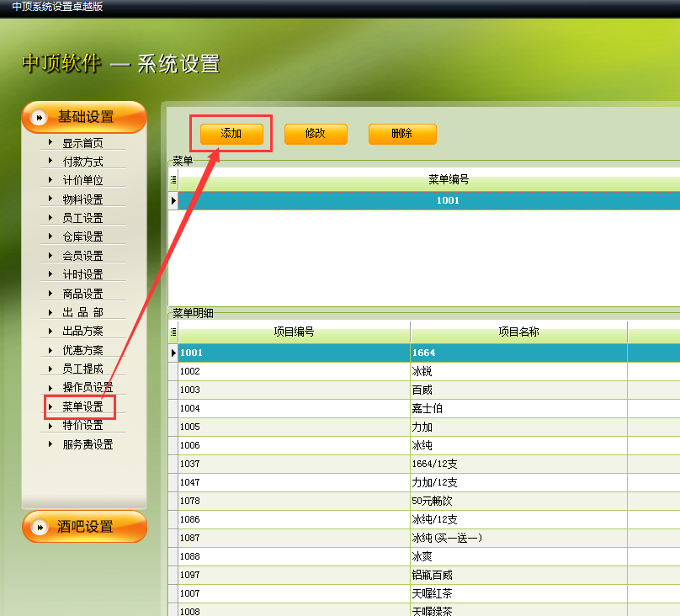Select 会员设置 menu item
The image size is (680, 616).
point(82,256)
